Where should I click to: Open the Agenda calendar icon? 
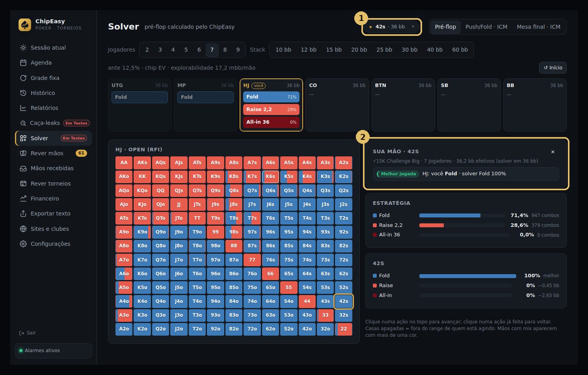[23, 63]
